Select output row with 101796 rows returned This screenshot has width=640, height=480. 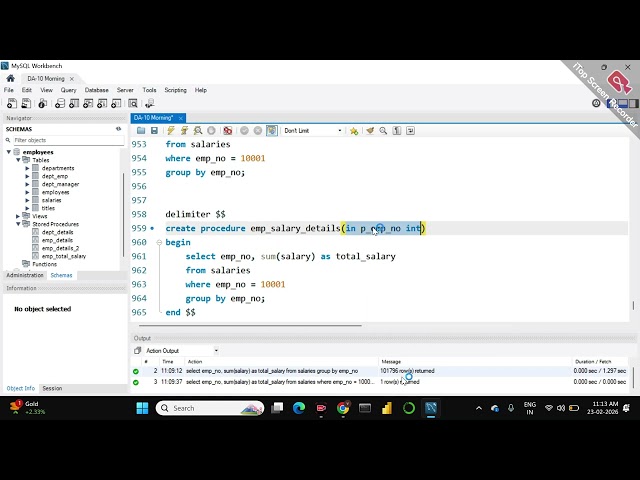click(x=381, y=371)
